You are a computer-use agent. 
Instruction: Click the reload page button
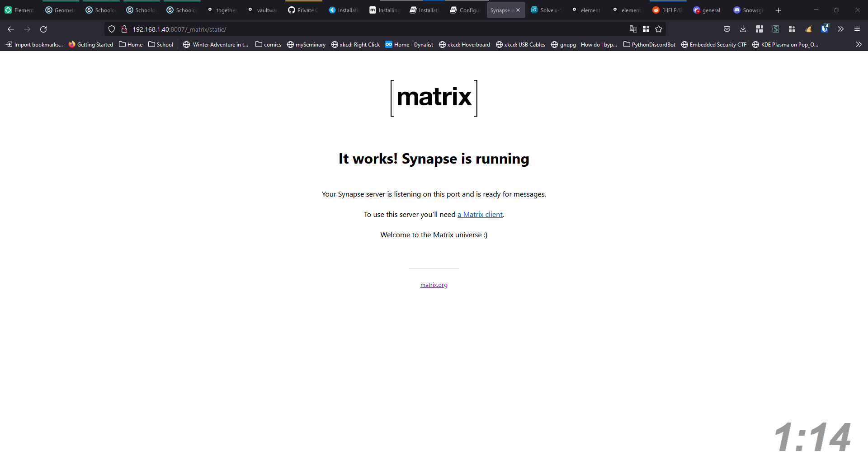(43, 29)
